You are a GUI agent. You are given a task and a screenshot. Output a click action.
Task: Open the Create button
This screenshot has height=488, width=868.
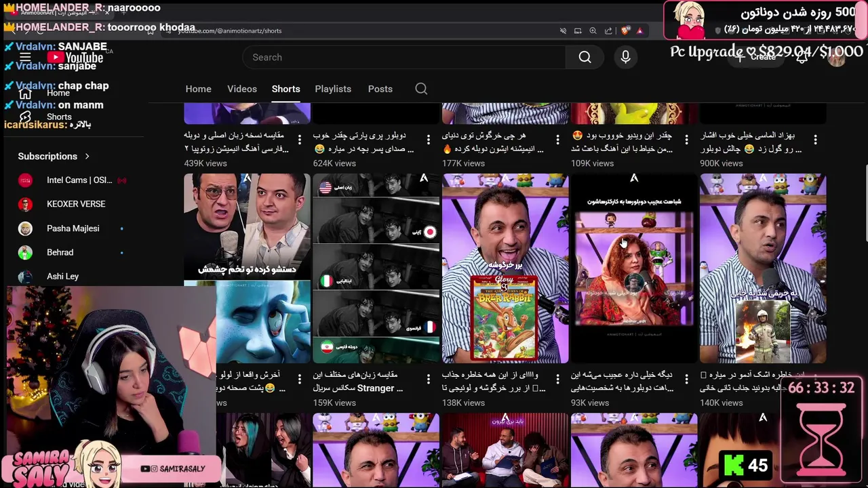tap(757, 58)
